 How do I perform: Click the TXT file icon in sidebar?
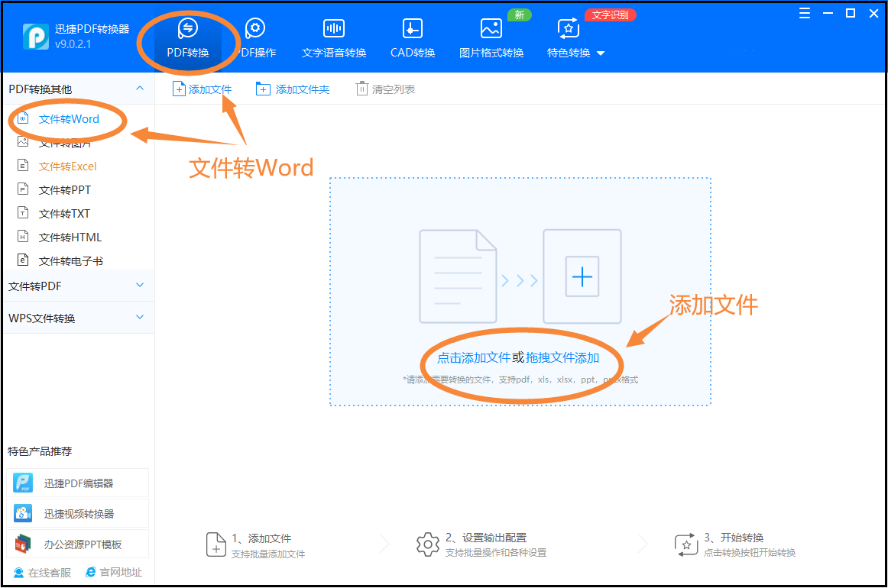tap(23, 213)
